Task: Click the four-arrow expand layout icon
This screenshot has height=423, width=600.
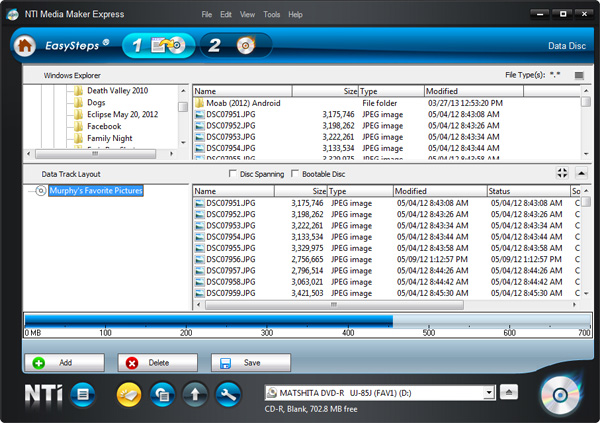Action: coord(562,173)
